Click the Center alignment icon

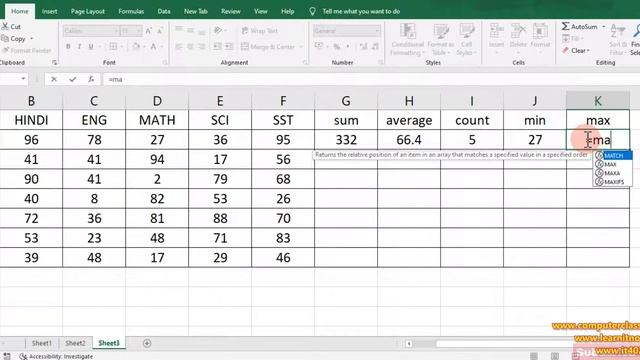click(191, 47)
